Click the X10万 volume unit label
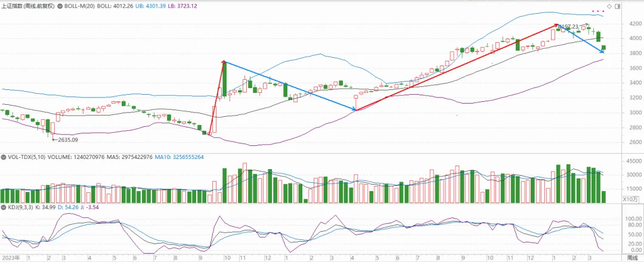Viewport: 644px width, 262px height. click(630, 199)
